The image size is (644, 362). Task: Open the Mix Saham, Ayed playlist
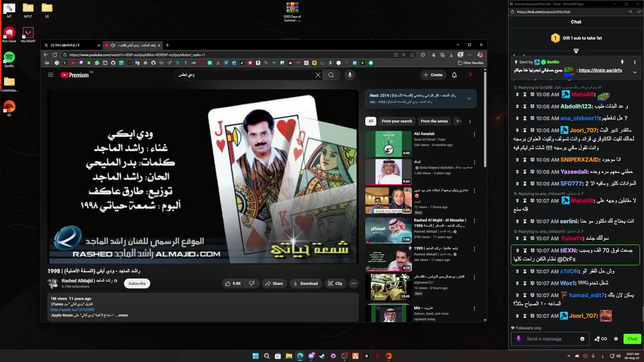pos(388,313)
